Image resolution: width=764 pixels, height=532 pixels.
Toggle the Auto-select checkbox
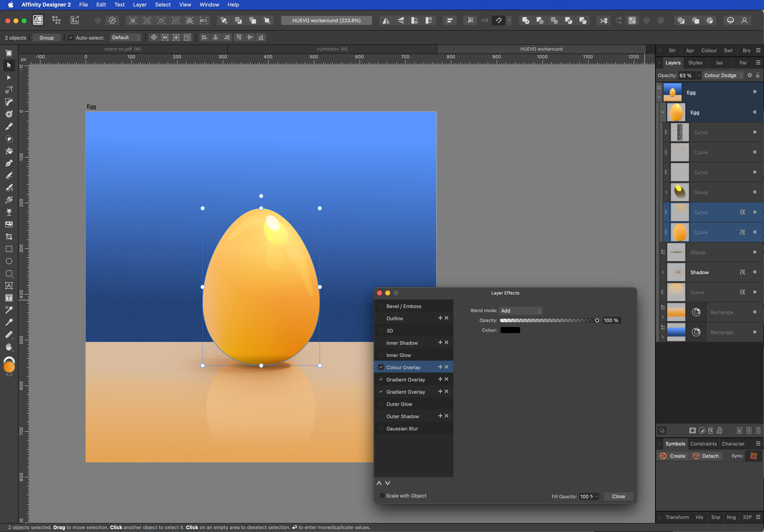coord(71,38)
